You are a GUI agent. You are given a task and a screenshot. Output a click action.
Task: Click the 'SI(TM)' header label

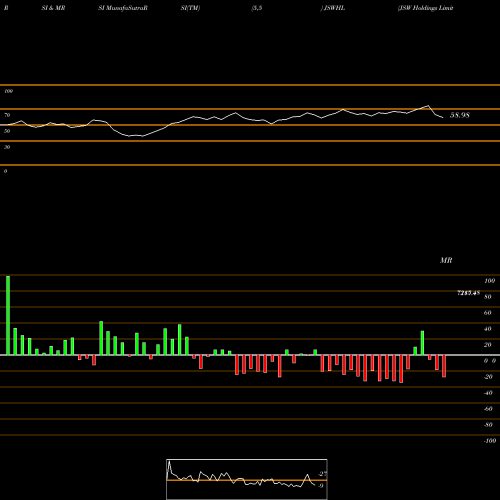click(x=190, y=8)
